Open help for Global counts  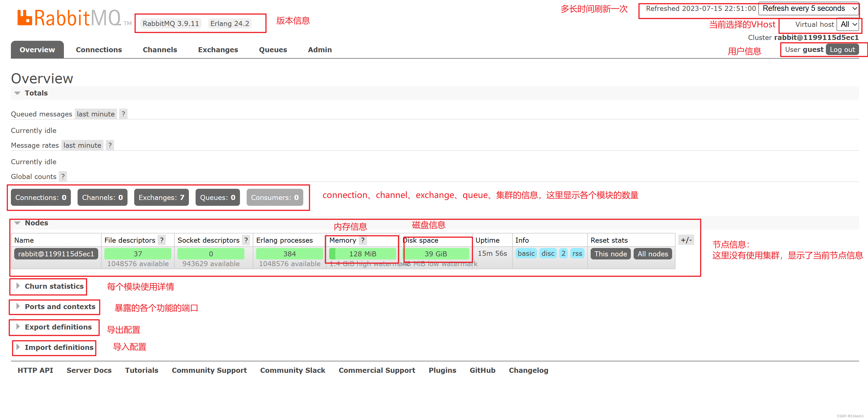(x=63, y=176)
